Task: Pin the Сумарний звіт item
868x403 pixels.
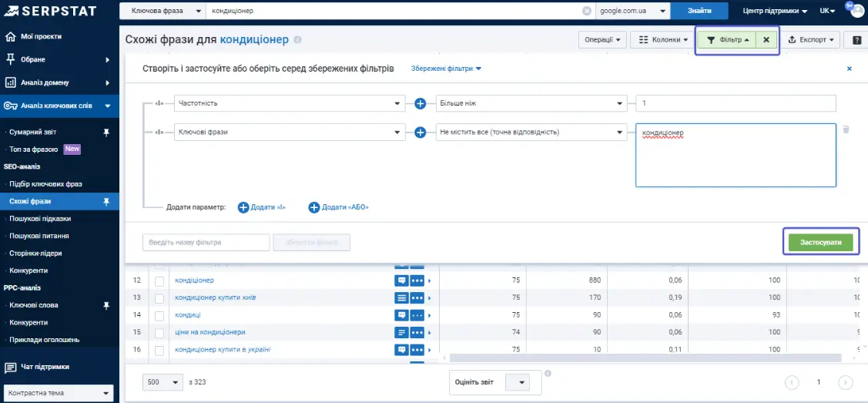Action: [107, 133]
